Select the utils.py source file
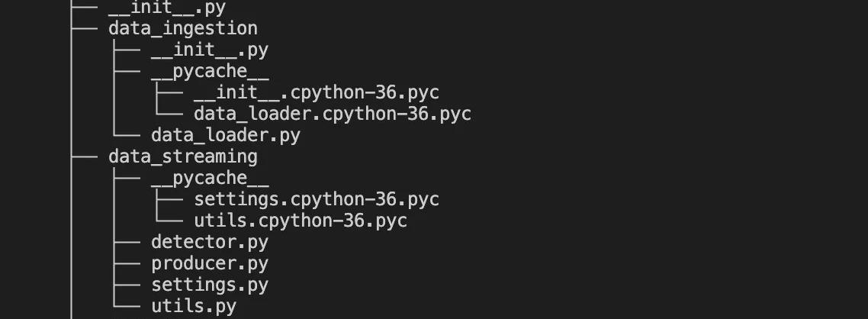Image resolution: width=868 pixels, height=319 pixels. [194, 306]
